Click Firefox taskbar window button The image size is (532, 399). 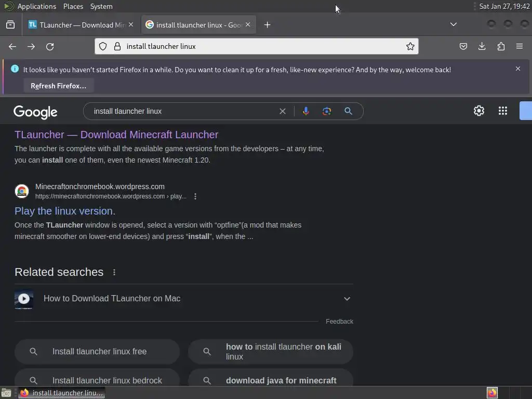point(61,393)
